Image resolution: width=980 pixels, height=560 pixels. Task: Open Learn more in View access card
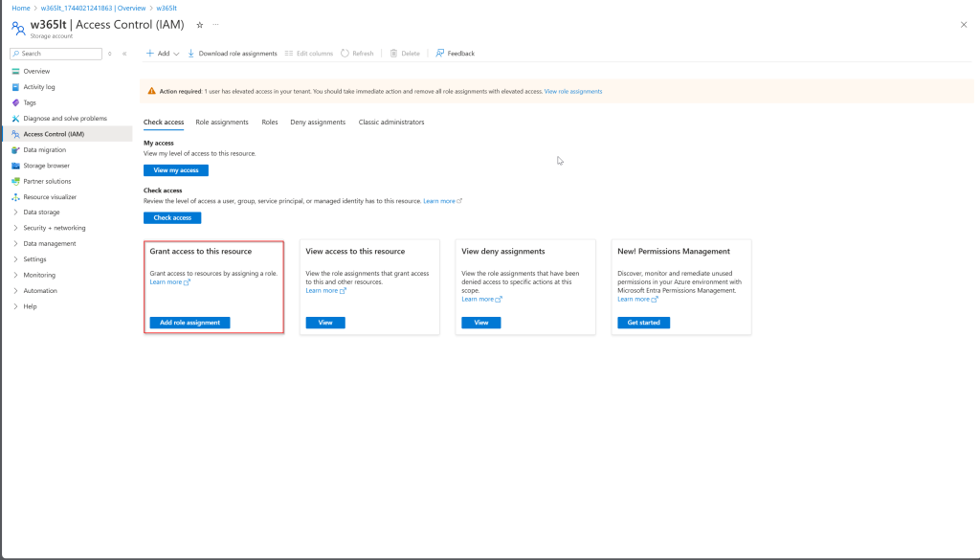[x=325, y=291]
